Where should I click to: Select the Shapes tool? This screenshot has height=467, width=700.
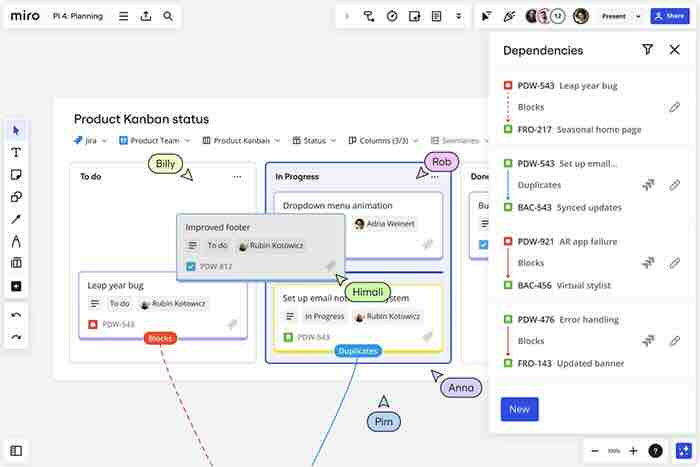click(x=16, y=196)
